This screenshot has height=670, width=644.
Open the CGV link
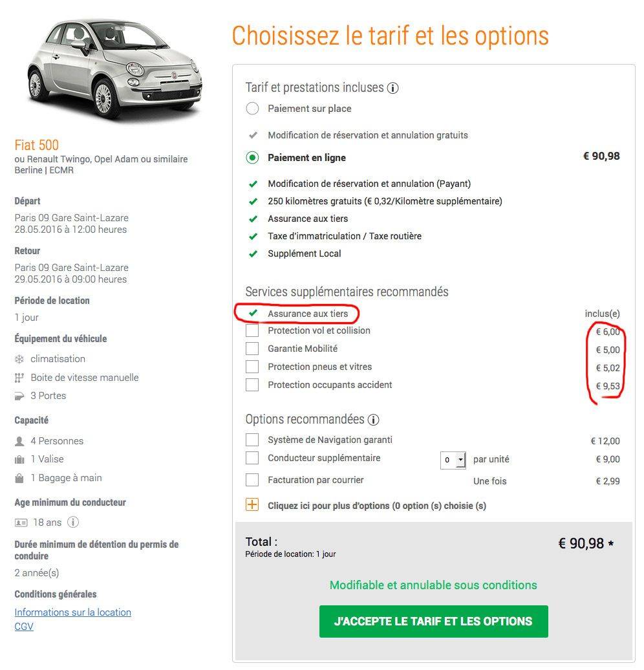click(x=24, y=627)
